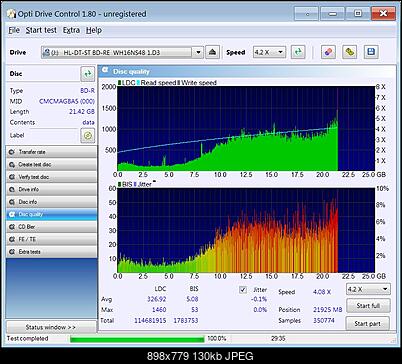Open the Disc info panel
Viewport: 402px width, 364px height.
point(51,202)
